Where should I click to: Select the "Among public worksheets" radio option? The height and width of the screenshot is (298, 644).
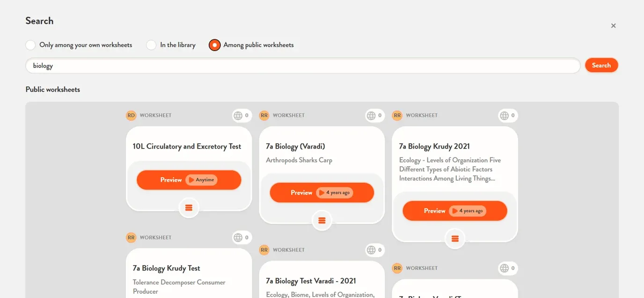point(214,45)
